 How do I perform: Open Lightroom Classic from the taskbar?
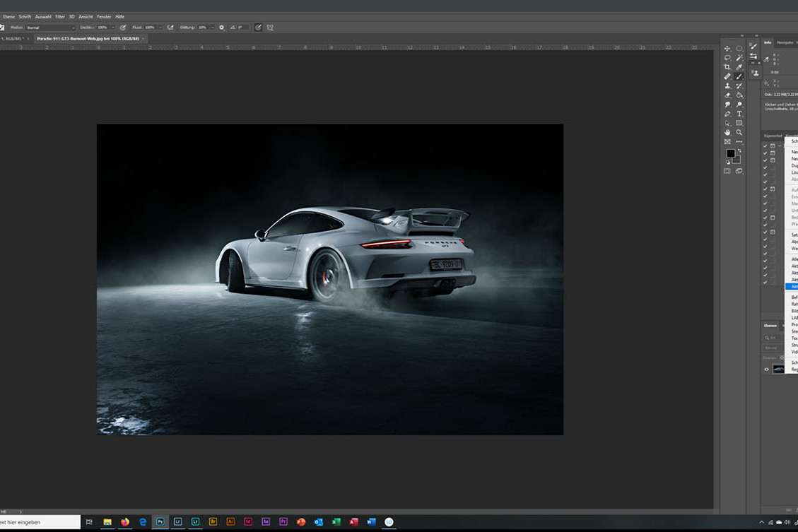click(x=177, y=522)
